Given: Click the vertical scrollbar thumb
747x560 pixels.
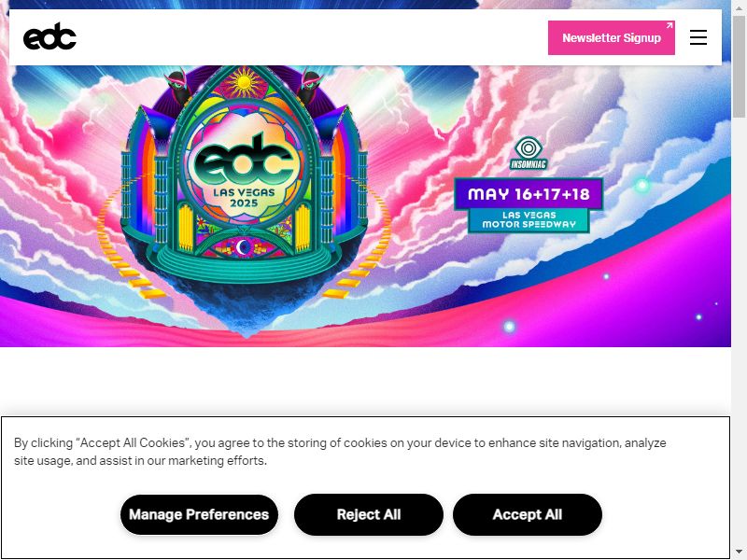Looking at the screenshot, I should coord(739,66).
